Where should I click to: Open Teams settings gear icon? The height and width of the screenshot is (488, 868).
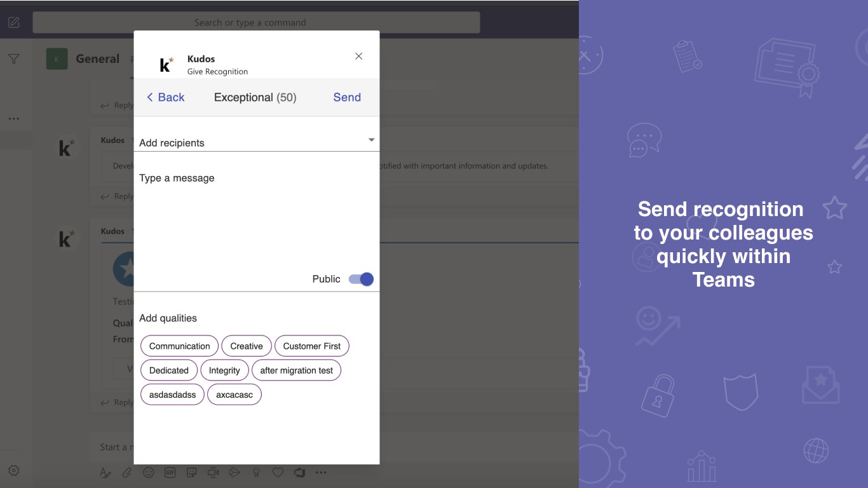pos(13,471)
